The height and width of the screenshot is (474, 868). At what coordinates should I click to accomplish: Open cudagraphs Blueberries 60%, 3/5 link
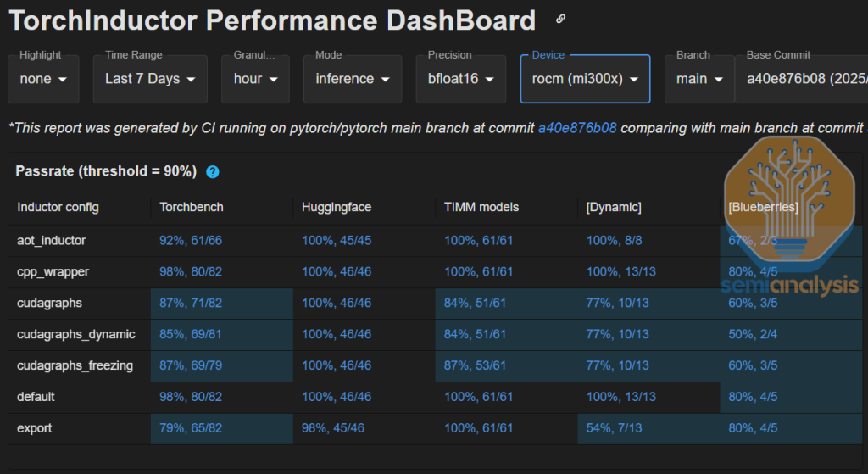[x=753, y=303]
